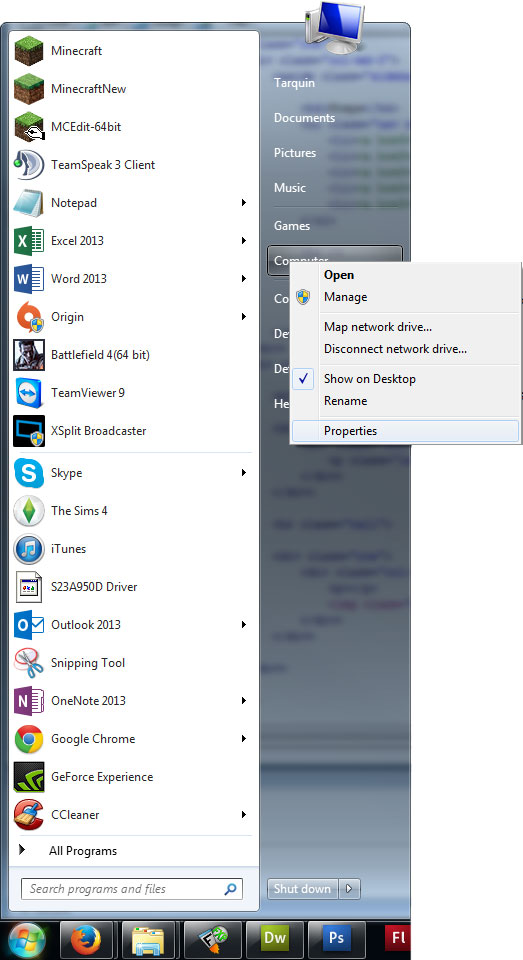
Task: Expand OneNote 2013 jump list arrow
Action: click(244, 700)
